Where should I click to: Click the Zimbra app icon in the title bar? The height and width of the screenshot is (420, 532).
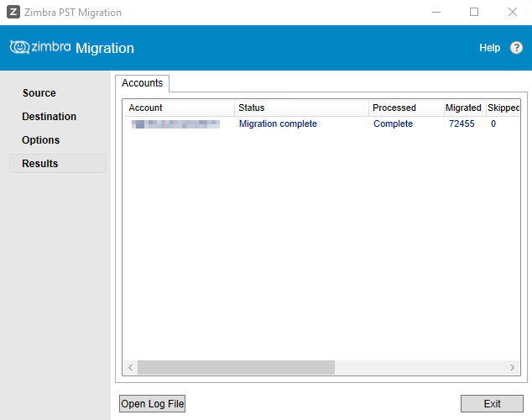pyautogui.click(x=13, y=13)
